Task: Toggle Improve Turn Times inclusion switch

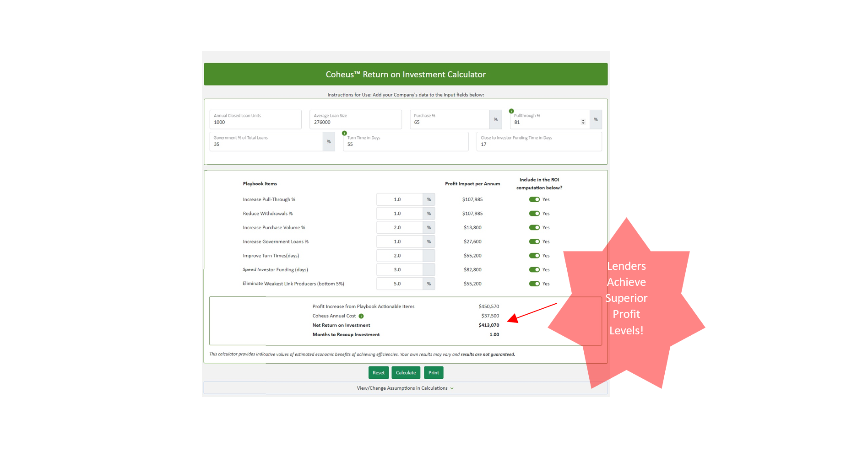Action: click(534, 256)
